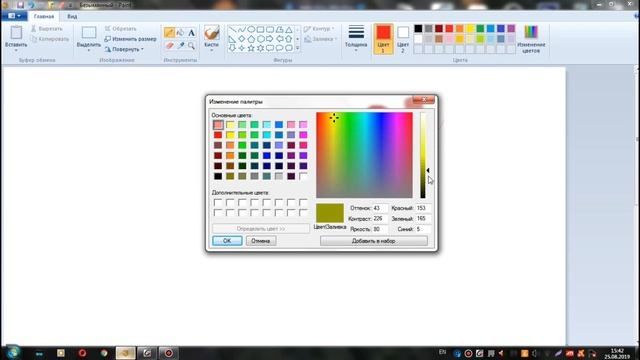Choose the Oval shape
Viewport: 640px width, 360px height.
pyautogui.click(x=251, y=29)
